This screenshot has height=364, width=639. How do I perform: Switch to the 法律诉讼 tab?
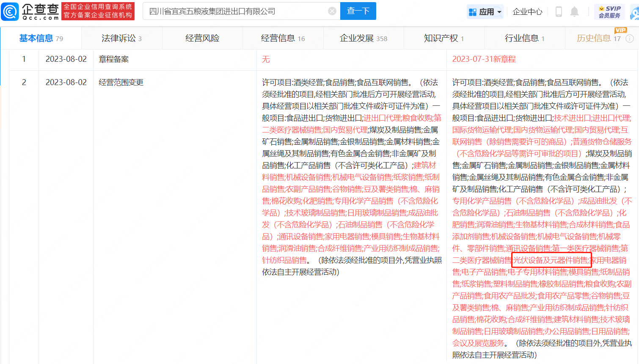point(121,39)
